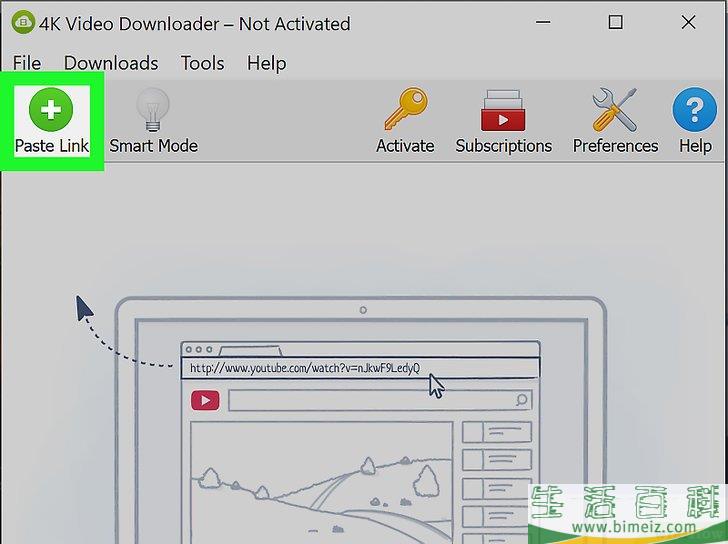Image resolution: width=728 pixels, height=544 pixels.
Task: Toggle Smart Mode lightbulb
Action: point(153,110)
